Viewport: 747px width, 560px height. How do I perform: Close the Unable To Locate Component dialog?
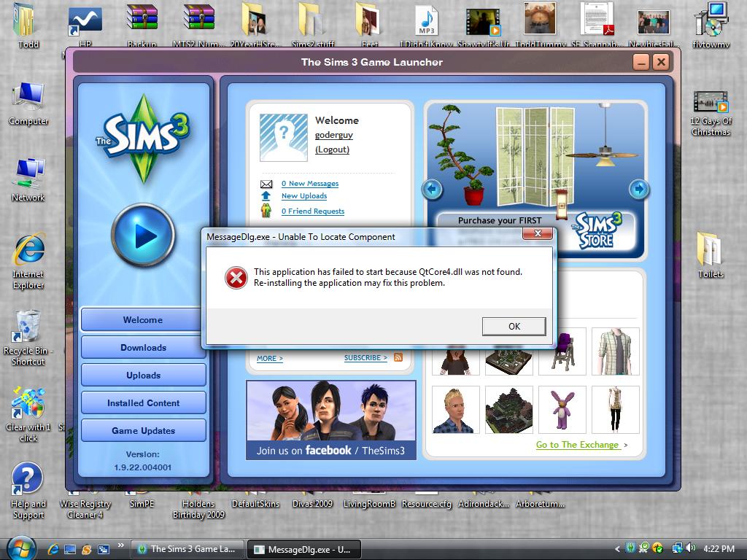[x=538, y=233]
